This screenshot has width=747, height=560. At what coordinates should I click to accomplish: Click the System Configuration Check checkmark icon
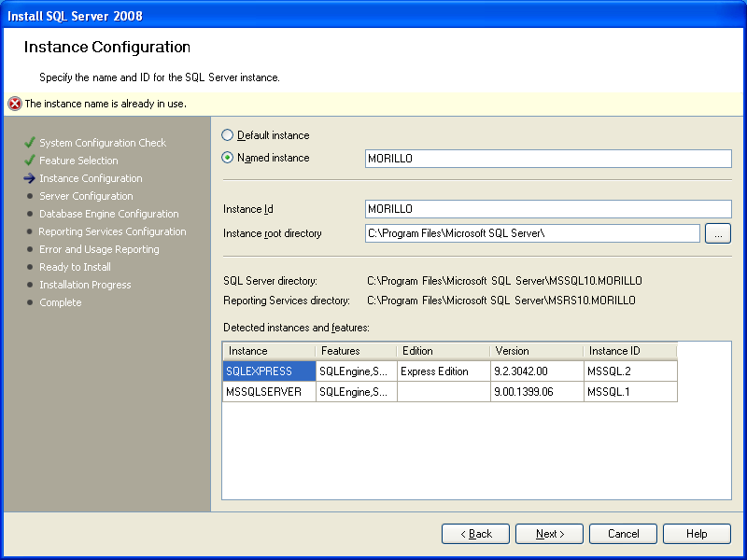(x=30, y=143)
